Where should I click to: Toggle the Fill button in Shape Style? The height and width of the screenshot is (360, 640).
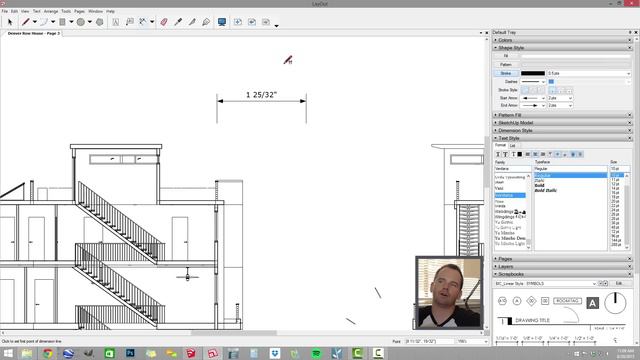tap(506, 56)
